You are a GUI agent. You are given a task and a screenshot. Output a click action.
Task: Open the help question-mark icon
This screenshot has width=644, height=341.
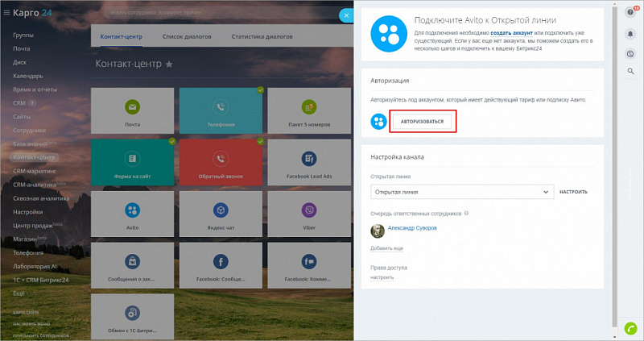pos(630,12)
